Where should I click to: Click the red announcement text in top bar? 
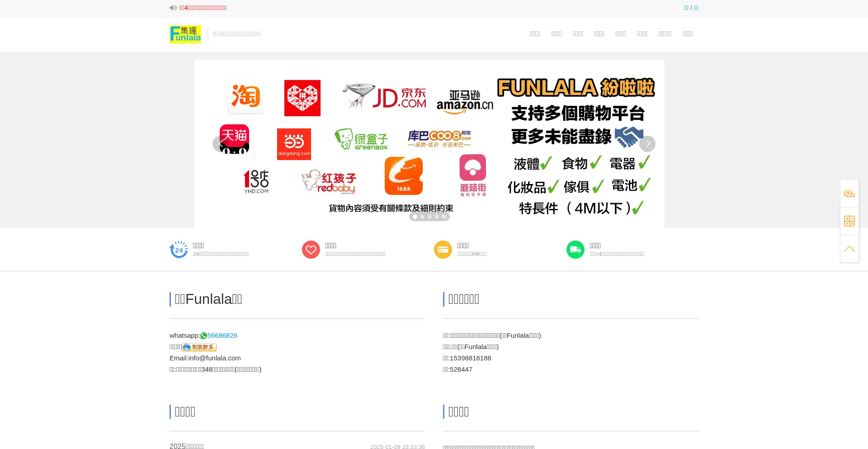(203, 8)
